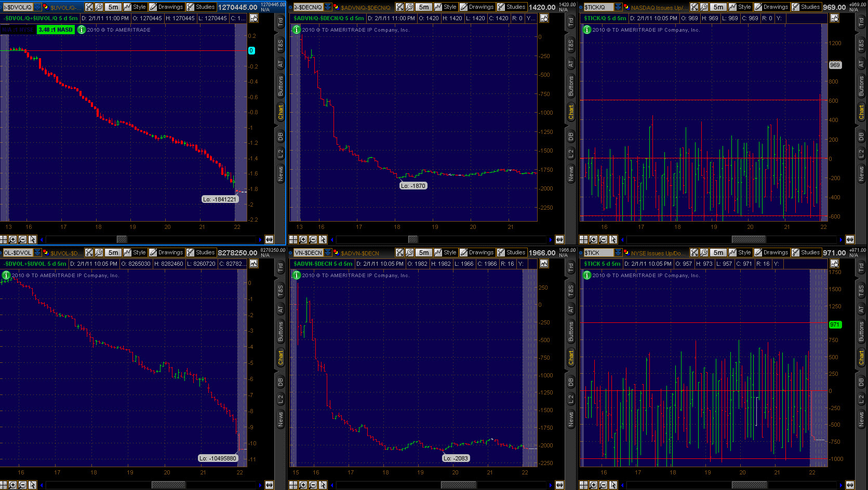Open wrench settings in NYSE $TICK panel
This screenshot has width=868, height=490.
click(x=704, y=252)
